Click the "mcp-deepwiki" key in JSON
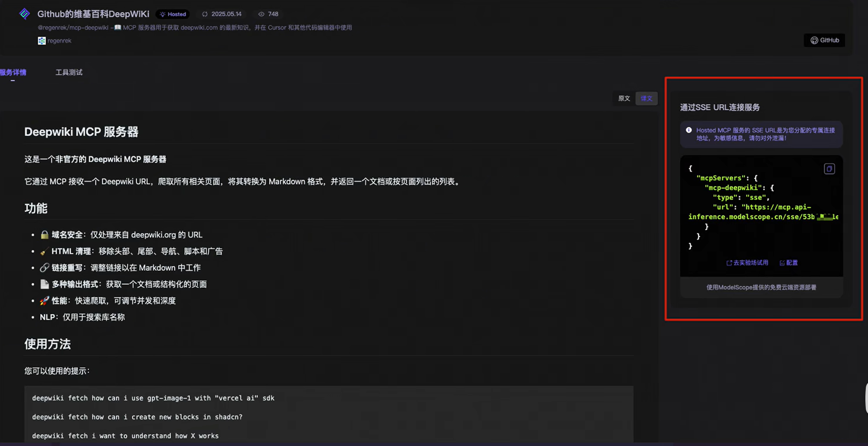 [733, 188]
